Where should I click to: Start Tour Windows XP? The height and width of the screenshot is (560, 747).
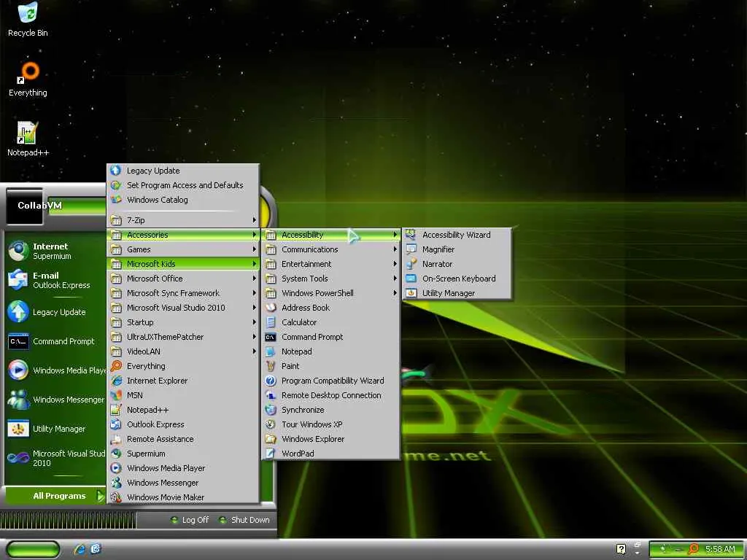tap(331, 424)
